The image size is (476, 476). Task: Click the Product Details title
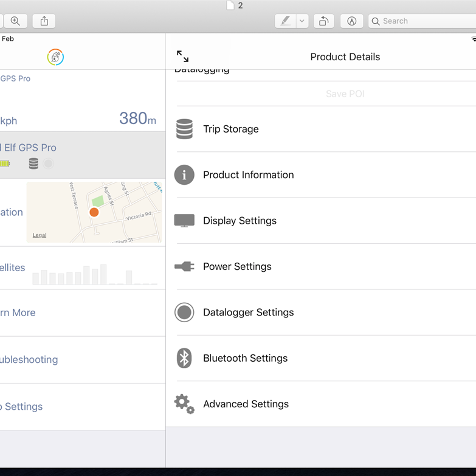[345, 57]
